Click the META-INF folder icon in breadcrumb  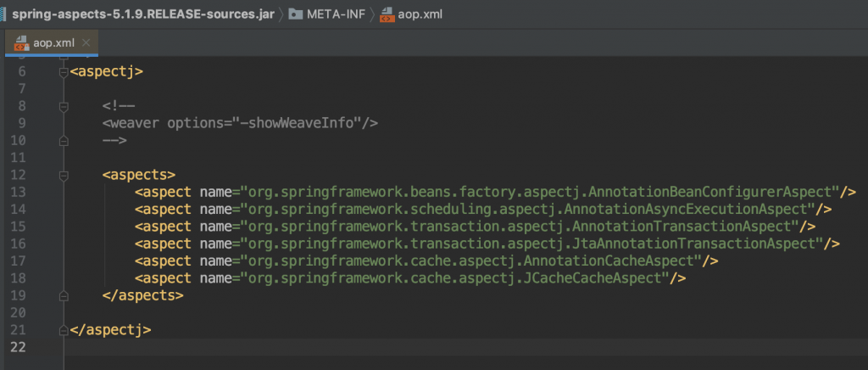(x=296, y=15)
